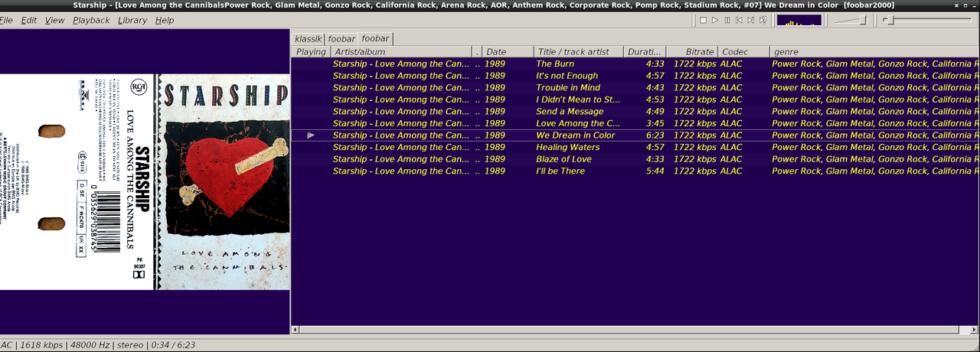Sort by the Codec column header

[x=743, y=52]
